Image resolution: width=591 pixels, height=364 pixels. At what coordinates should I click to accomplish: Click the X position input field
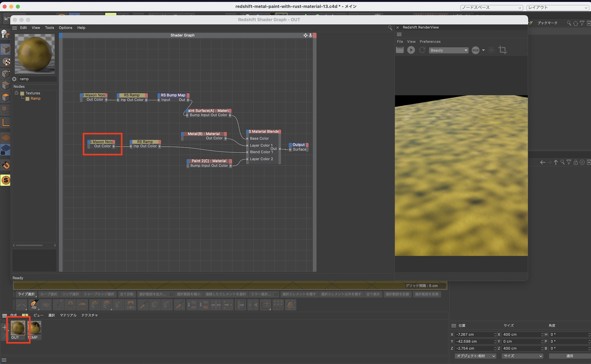tap(474, 334)
